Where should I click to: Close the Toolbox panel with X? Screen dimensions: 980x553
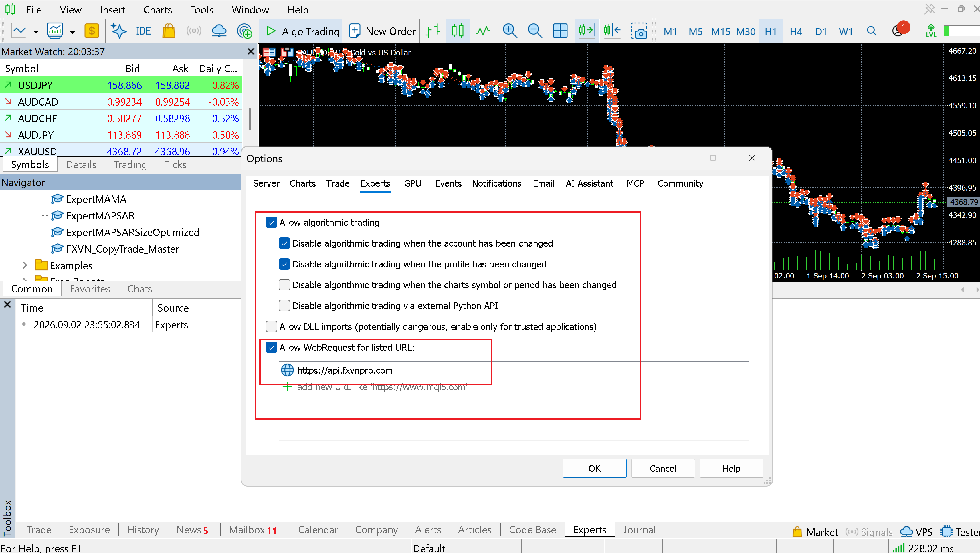pos(7,304)
